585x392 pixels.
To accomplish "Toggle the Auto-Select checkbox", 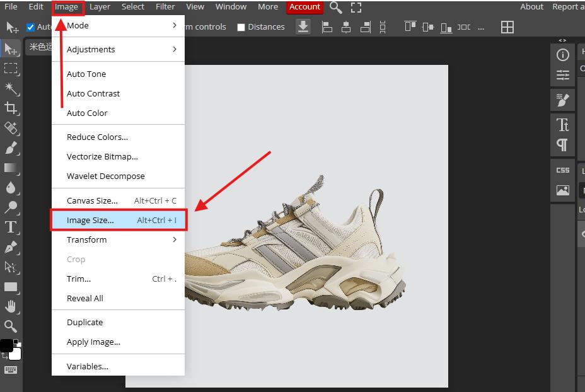I will (30, 27).
